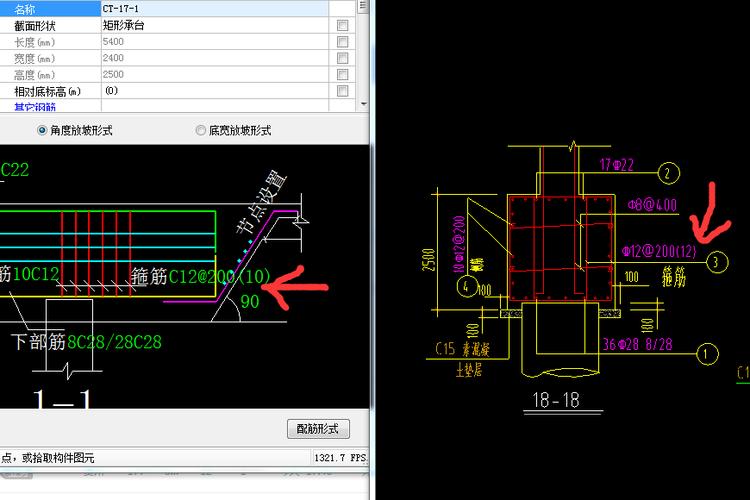Tick the checkbox in the 截面形状 row
The width and height of the screenshot is (750, 500).
(343, 26)
